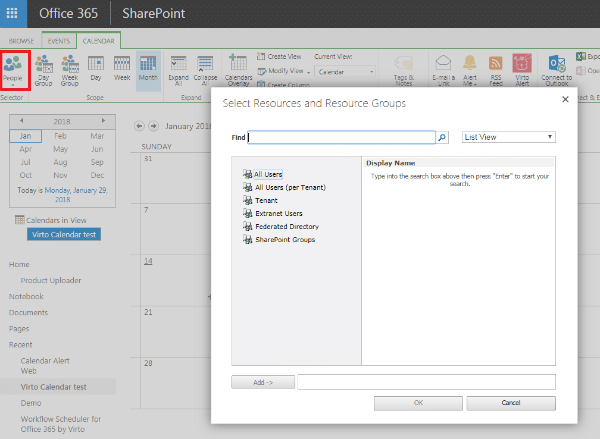This screenshot has width=600, height=439.
Task: Click SharePoint in top bar
Action: [x=153, y=13]
